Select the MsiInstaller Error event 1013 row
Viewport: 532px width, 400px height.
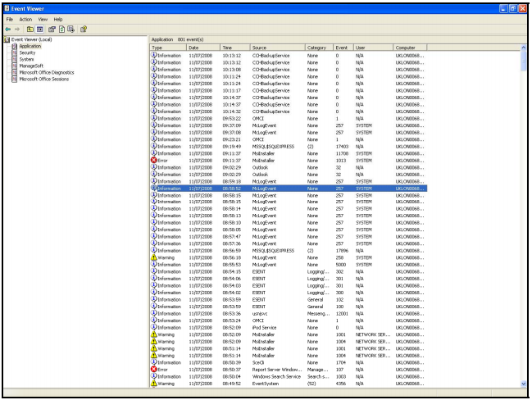(289, 160)
